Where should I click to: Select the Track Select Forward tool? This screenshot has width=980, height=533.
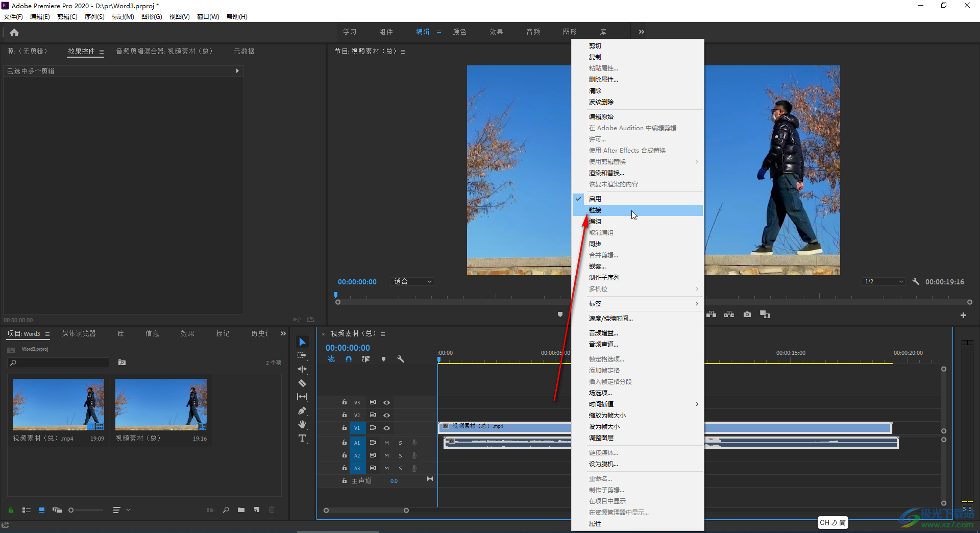pyautogui.click(x=302, y=355)
